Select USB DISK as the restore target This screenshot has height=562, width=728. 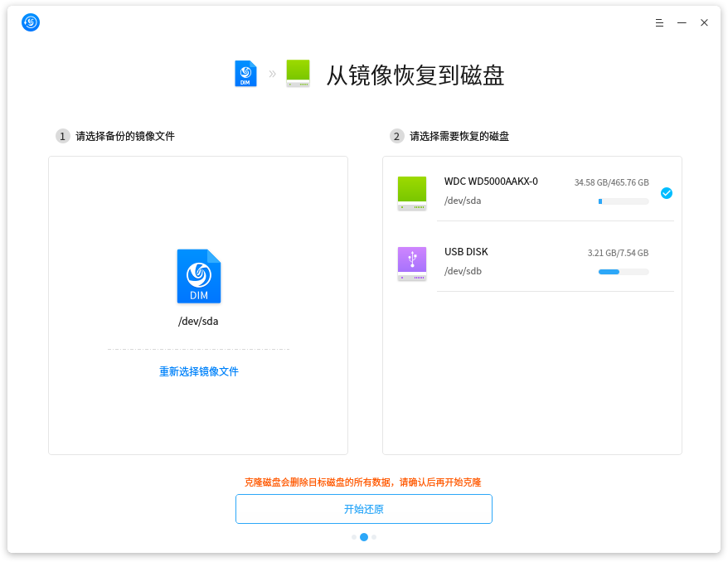point(531,264)
